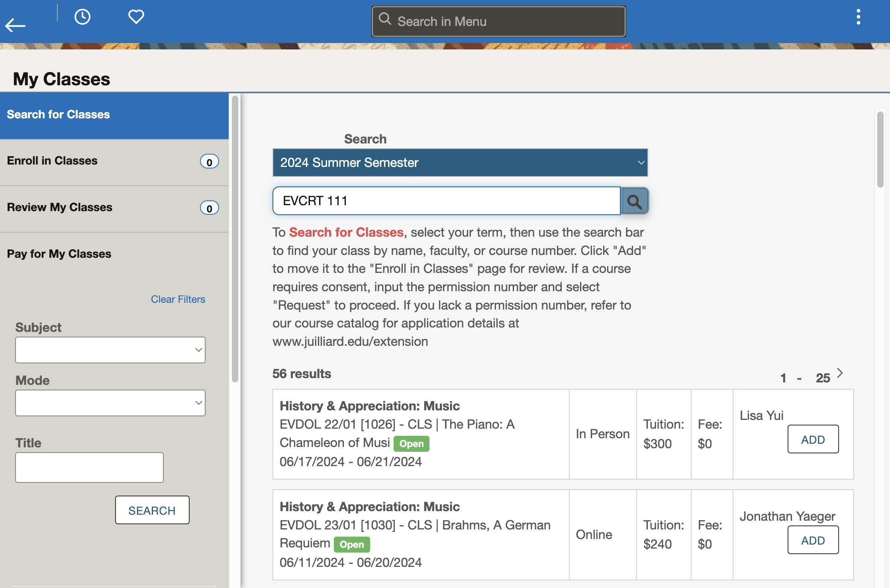890x588 pixels.
Task: Click the class search text field
Action: pos(446,201)
